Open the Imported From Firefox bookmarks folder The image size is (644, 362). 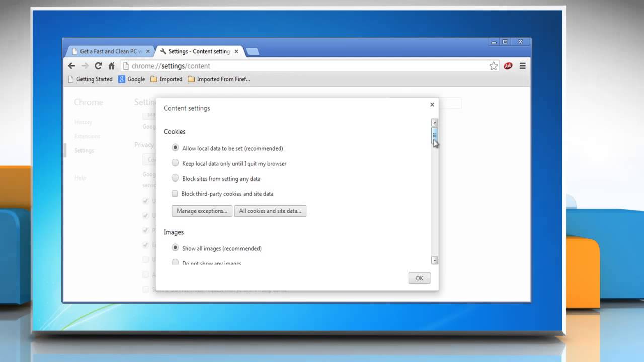tap(219, 79)
